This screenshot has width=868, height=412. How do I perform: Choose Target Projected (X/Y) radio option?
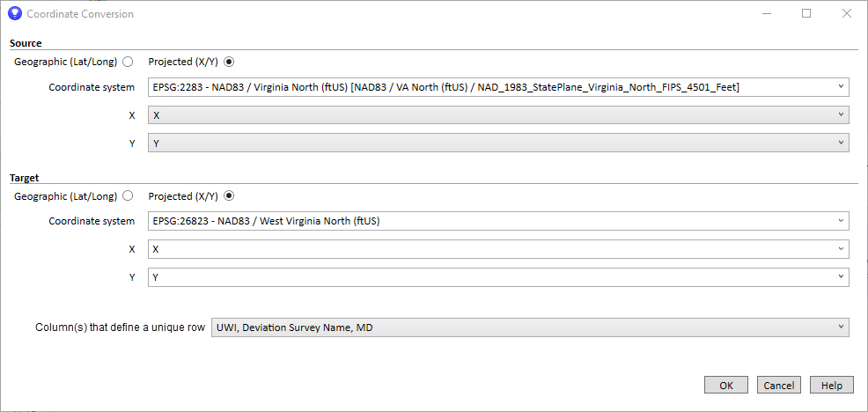(x=230, y=196)
